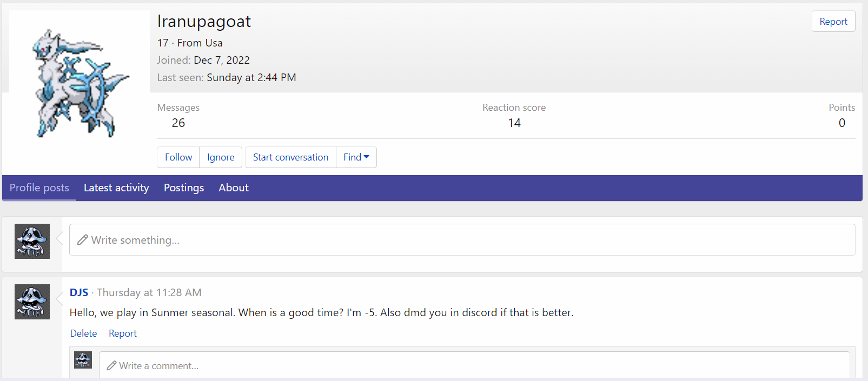The width and height of the screenshot is (868, 381).
Task: Open post timestamp Thursday at 11:28 AM
Action: 149,292
